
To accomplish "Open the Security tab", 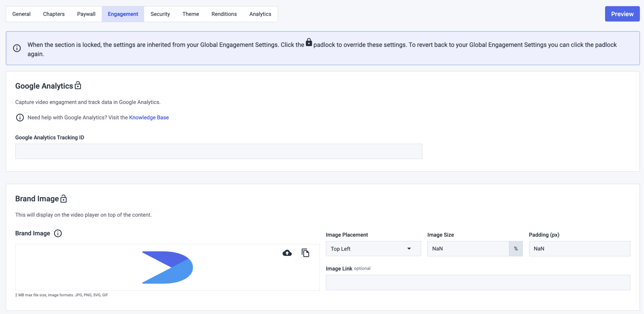I will (160, 14).
